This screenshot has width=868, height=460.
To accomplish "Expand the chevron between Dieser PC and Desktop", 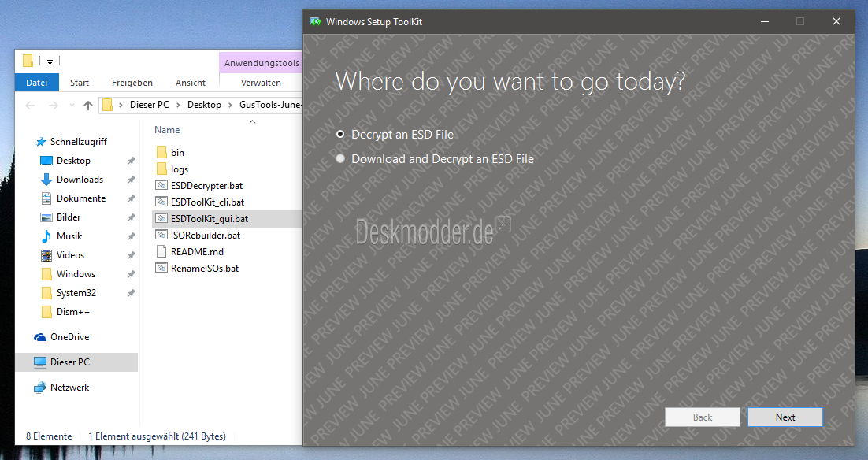I will [178, 106].
